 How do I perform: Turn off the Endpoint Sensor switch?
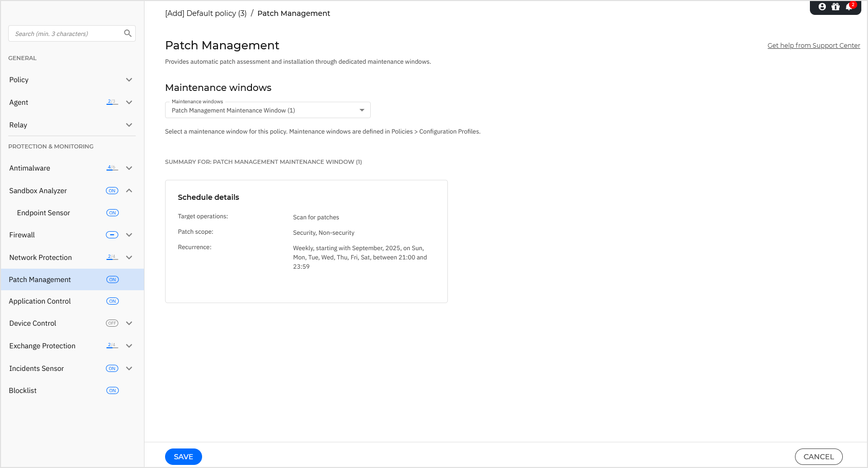[x=112, y=212]
